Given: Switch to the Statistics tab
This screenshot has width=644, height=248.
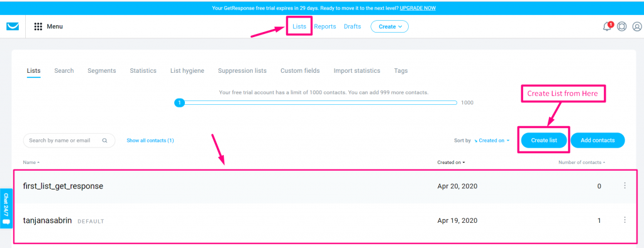Looking at the screenshot, I should click(x=143, y=71).
